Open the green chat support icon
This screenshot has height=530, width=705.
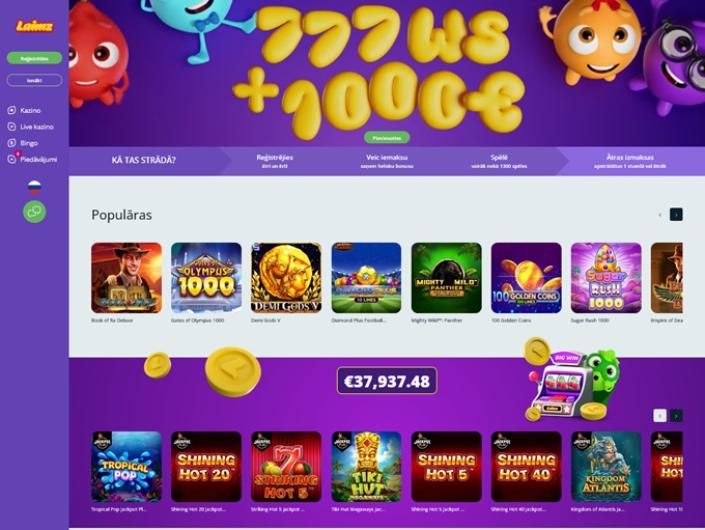click(x=35, y=211)
